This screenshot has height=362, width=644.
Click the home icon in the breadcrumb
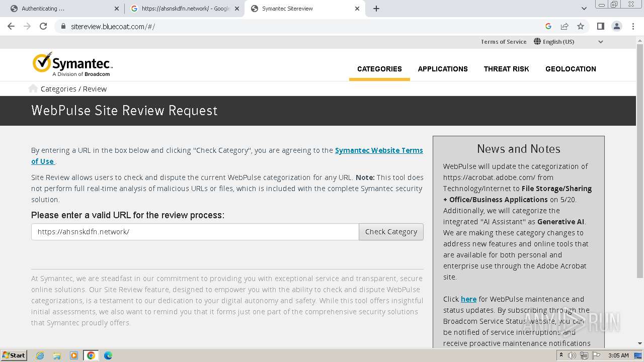pos(33,88)
